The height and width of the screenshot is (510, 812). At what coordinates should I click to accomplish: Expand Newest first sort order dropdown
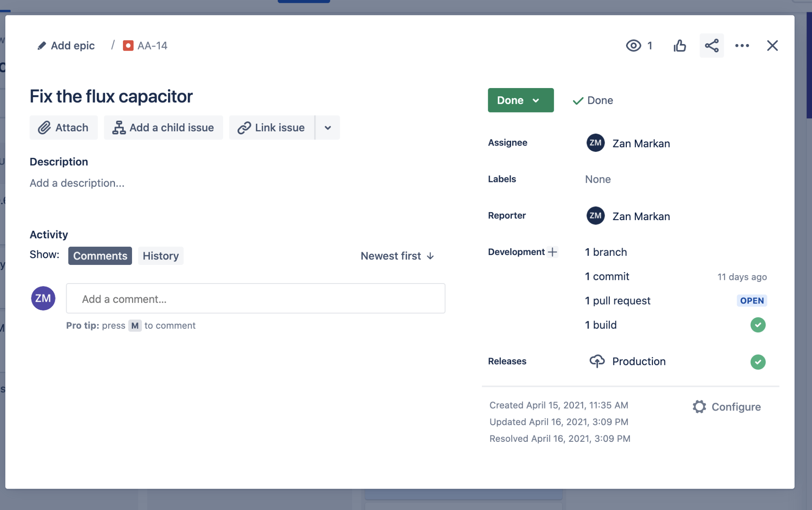(x=398, y=255)
